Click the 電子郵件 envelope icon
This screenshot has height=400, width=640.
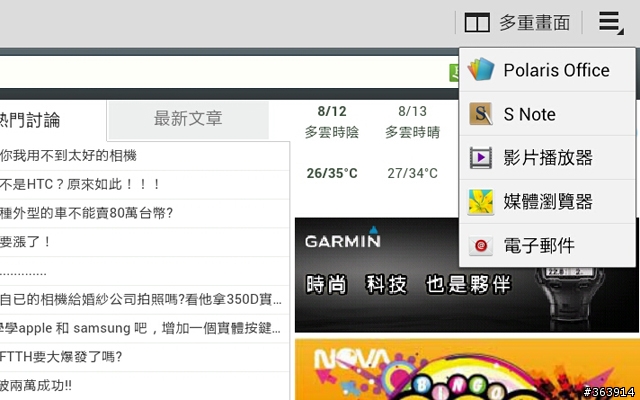pyautogui.click(x=480, y=246)
